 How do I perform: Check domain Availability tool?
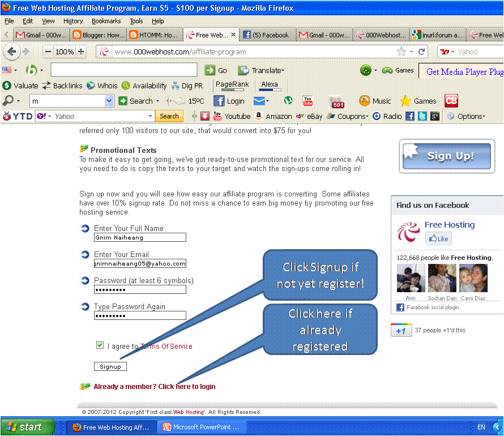144,86
